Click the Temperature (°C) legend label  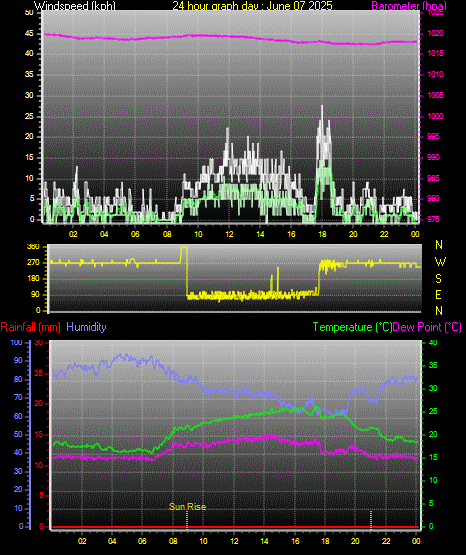(352, 327)
